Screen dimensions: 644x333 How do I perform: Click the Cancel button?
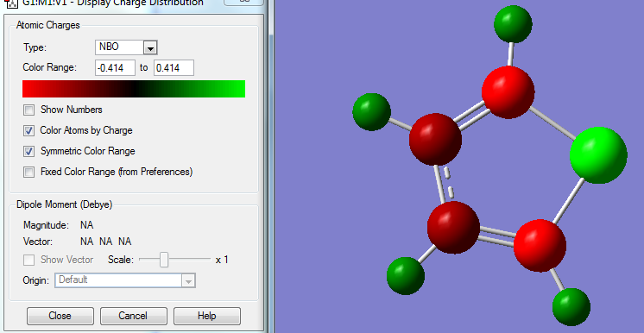coord(134,316)
